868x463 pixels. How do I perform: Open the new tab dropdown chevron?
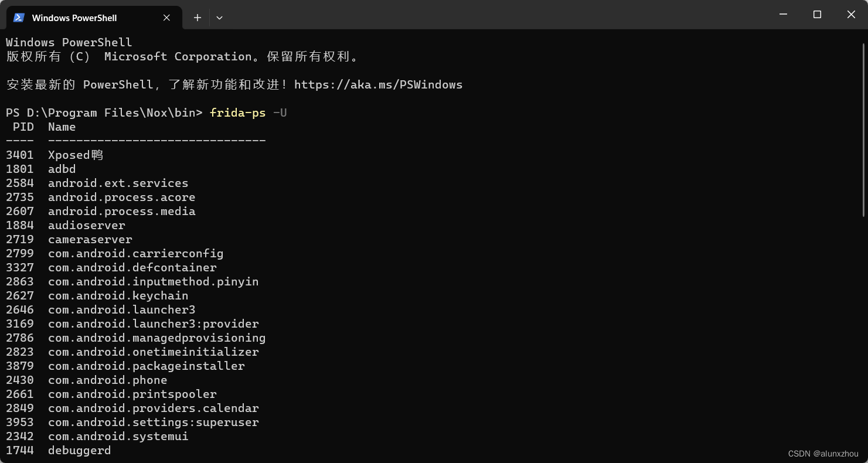click(219, 18)
